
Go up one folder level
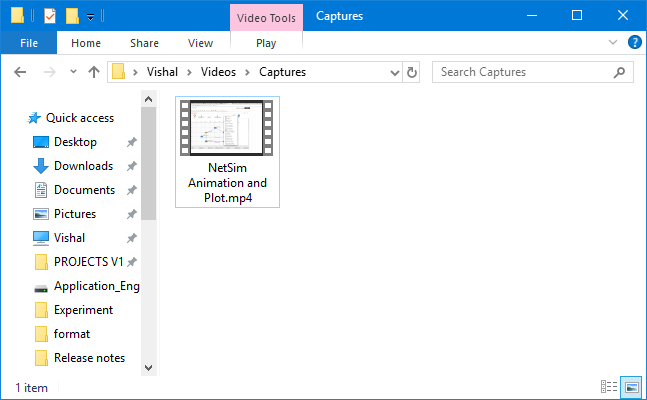94,72
